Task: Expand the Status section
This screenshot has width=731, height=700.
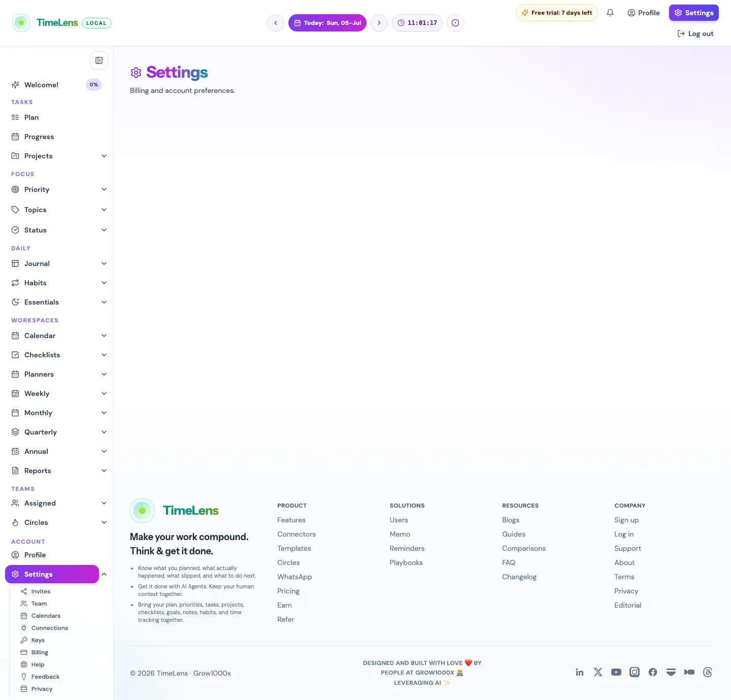Action: (x=104, y=230)
